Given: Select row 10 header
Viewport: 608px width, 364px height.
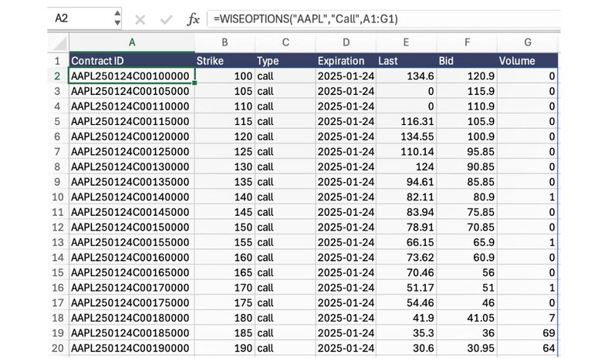Looking at the screenshot, I should point(57,197).
